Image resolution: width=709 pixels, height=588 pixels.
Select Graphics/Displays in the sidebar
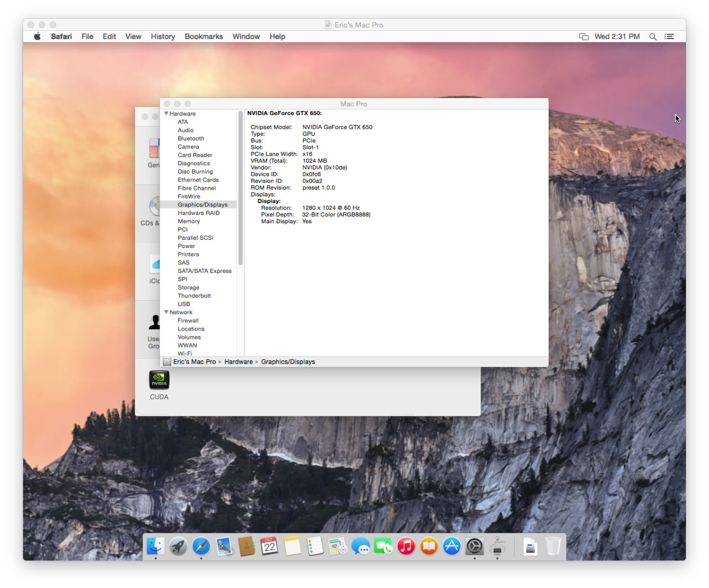(x=203, y=205)
